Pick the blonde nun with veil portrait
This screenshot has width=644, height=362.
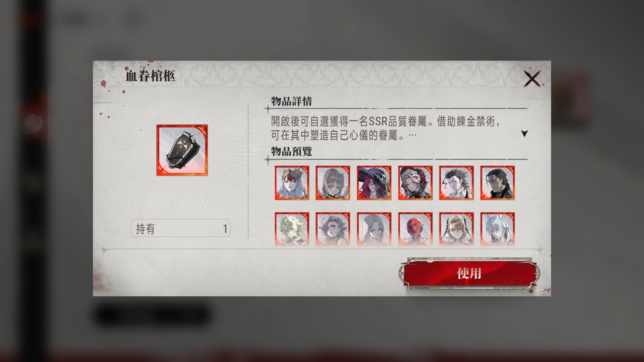[456, 229]
